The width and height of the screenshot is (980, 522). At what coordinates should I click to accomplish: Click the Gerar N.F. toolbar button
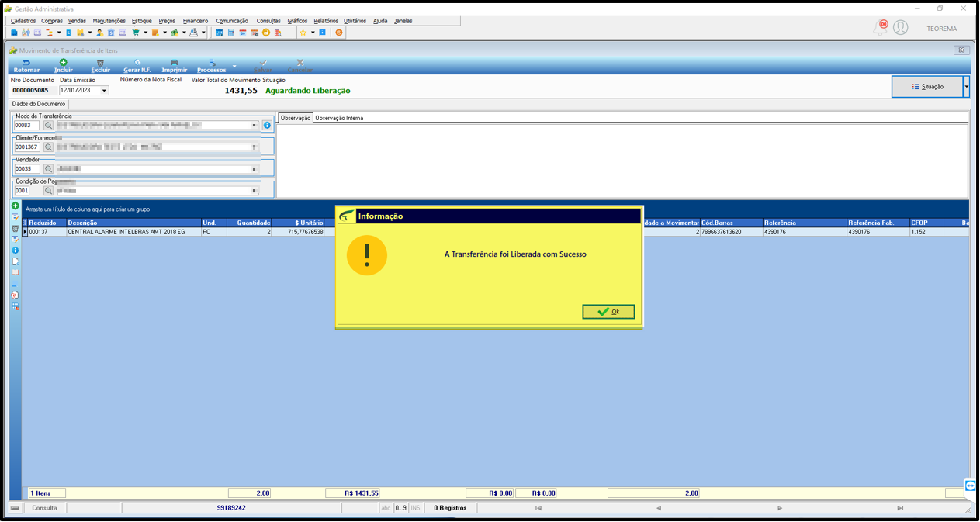[x=137, y=66]
